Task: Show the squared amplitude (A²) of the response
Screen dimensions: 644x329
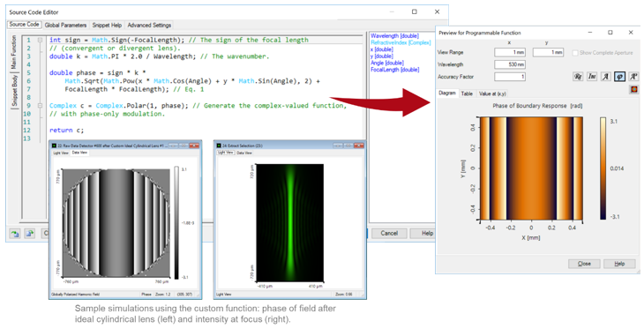Action: pos(633,77)
